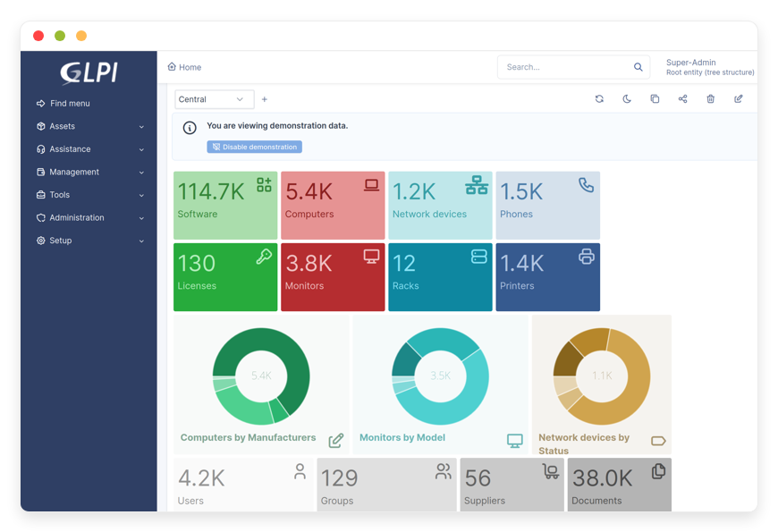Screen dimensions: 778x532
Task: Open the Setup sidebar menu
Action: 89,241
